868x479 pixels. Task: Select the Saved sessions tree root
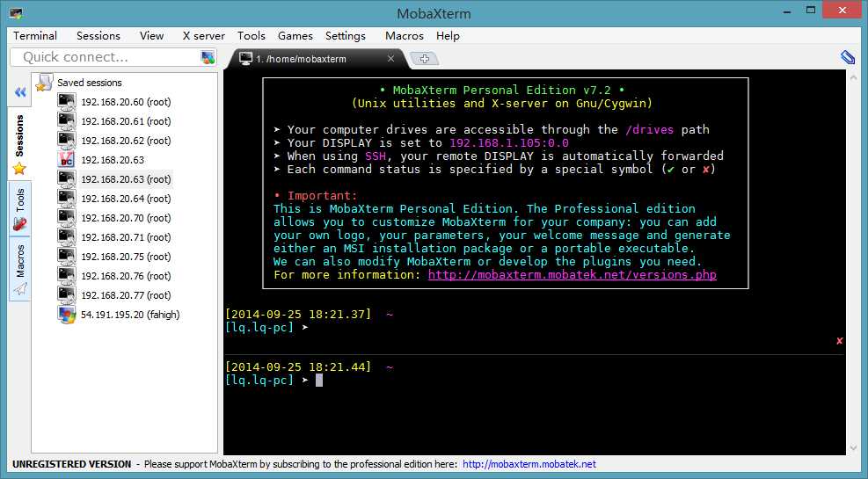coord(89,83)
